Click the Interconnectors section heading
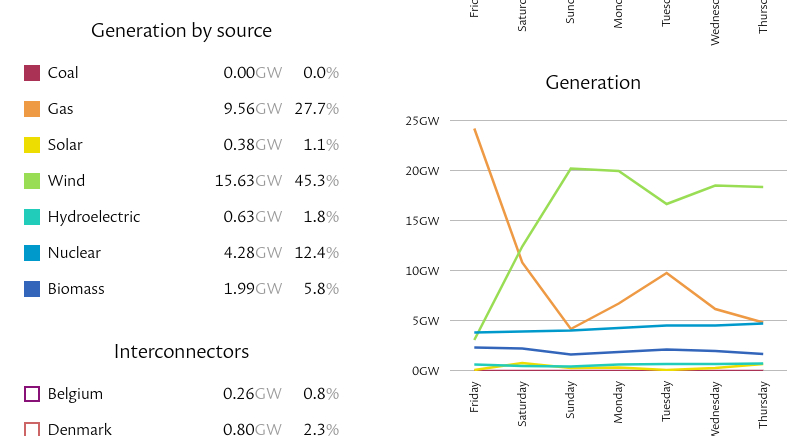This screenshot has width=802, height=436. pyautogui.click(x=181, y=352)
